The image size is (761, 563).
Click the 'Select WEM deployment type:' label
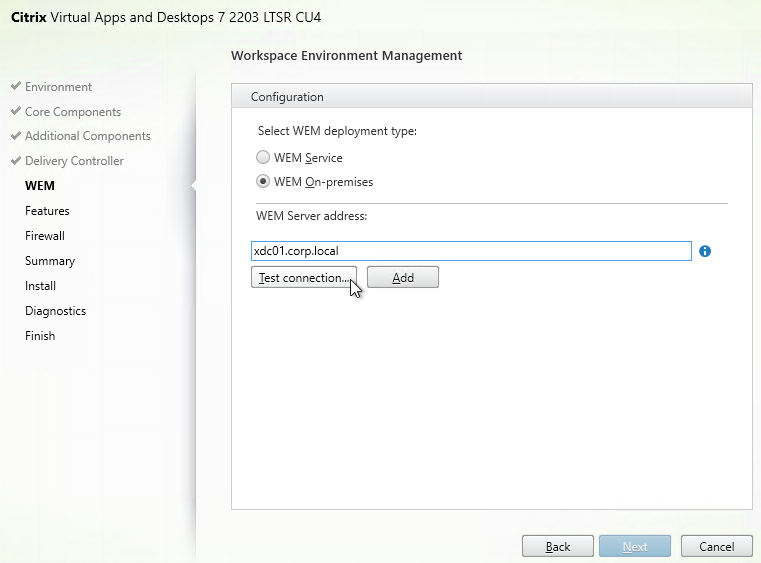coord(337,131)
